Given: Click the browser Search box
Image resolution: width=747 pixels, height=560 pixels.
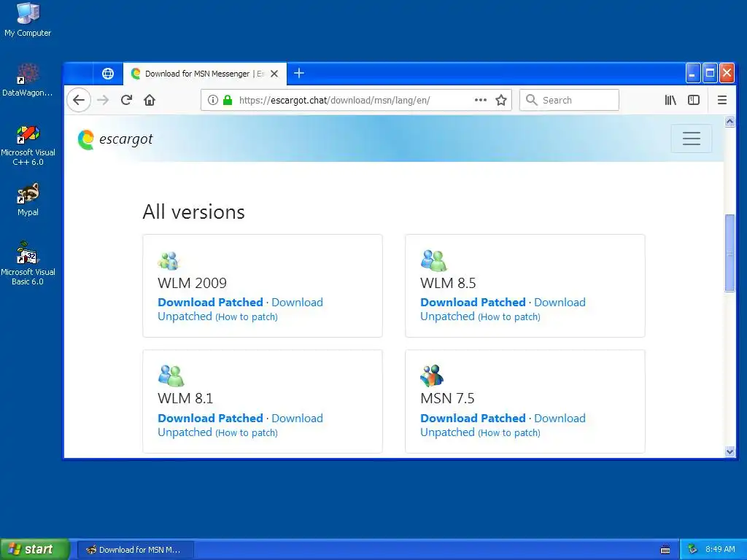Looking at the screenshot, I should point(569,100).
